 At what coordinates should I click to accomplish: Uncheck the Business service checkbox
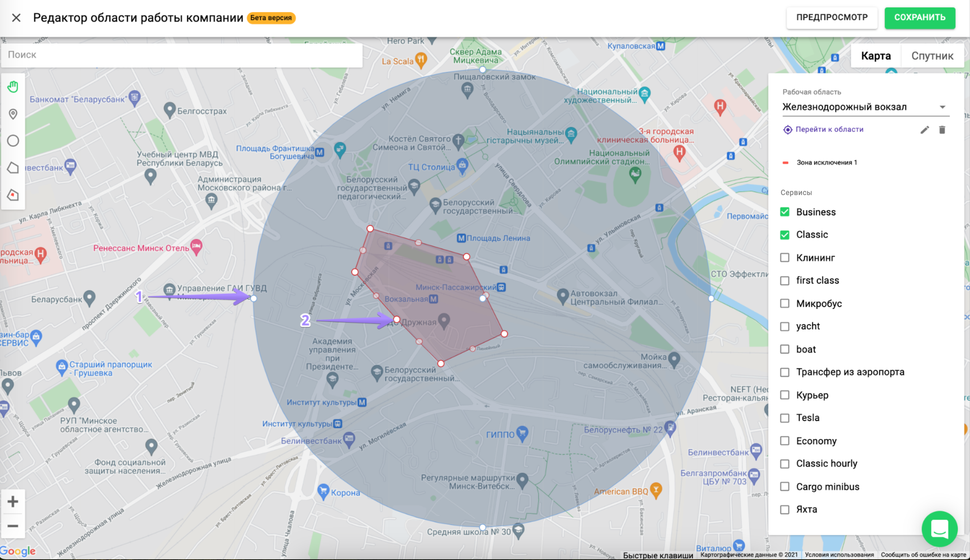(x=785, y=212)
